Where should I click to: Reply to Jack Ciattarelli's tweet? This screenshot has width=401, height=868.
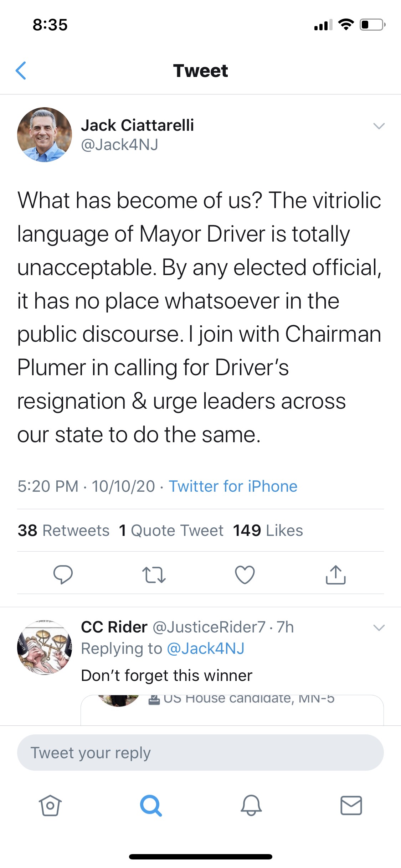pyautogui.click(x=63, y=574)
